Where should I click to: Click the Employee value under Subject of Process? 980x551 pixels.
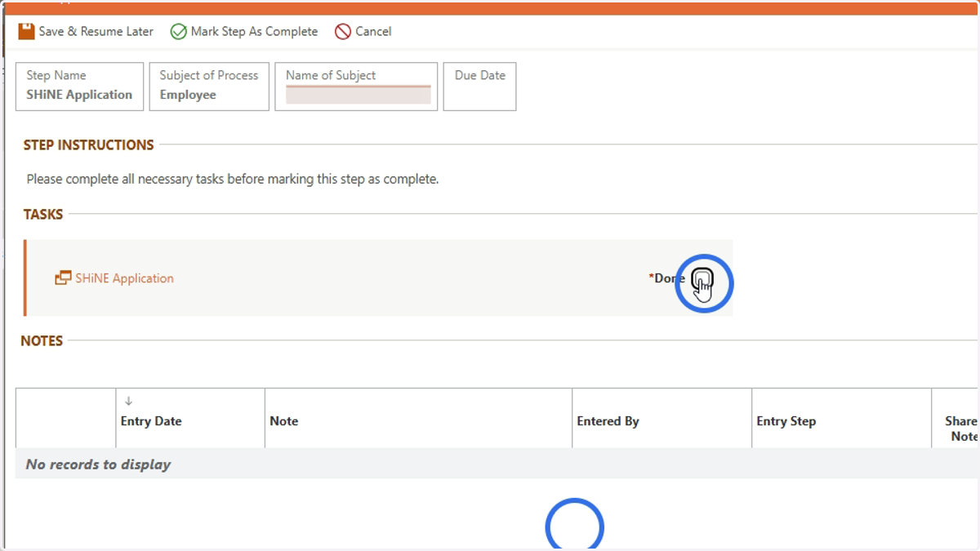click(x=188, y=95)
